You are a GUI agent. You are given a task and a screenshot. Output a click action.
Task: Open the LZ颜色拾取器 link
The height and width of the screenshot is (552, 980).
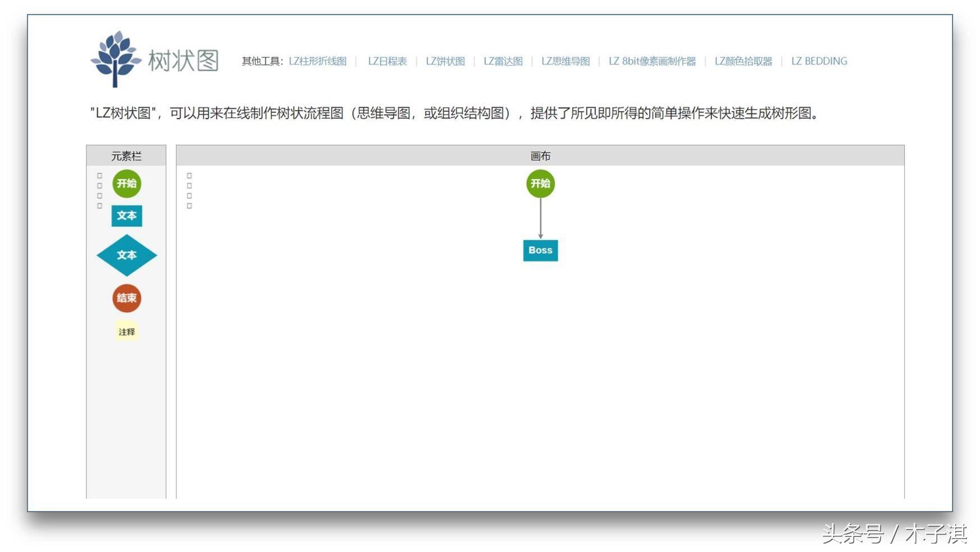tap(743, 61)
